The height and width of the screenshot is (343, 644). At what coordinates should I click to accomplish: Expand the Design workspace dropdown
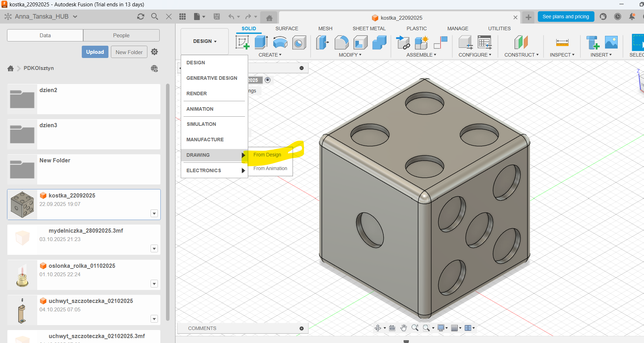pyautogui.click(x=205, y=41)
